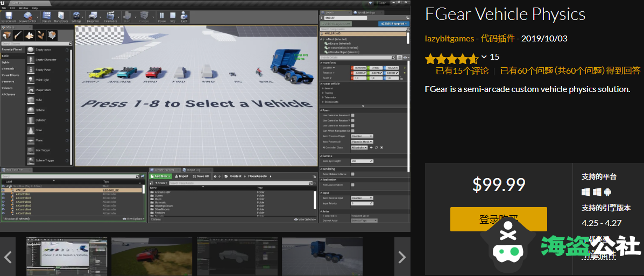Pick the Cube shape icon
This screenshot has height=276, width=644.
(31, 100)
